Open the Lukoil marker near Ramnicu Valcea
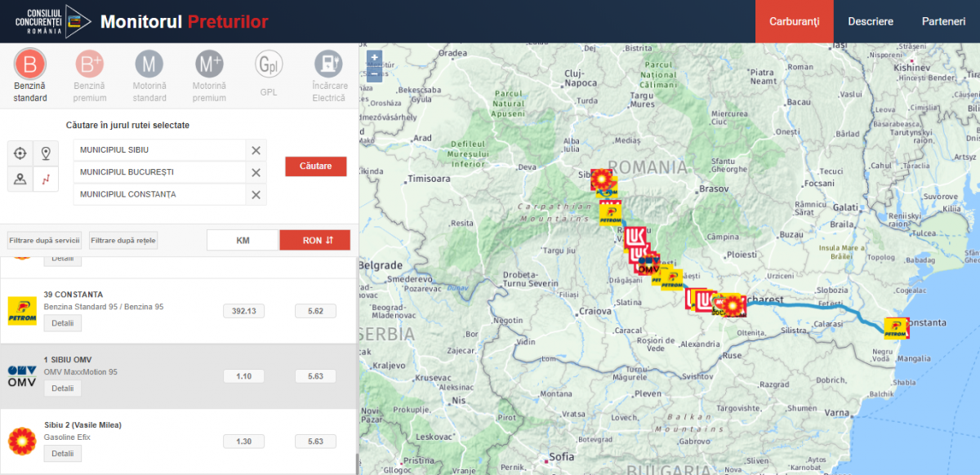This screenshot has height=475, width=980. (x=636, y=239)
